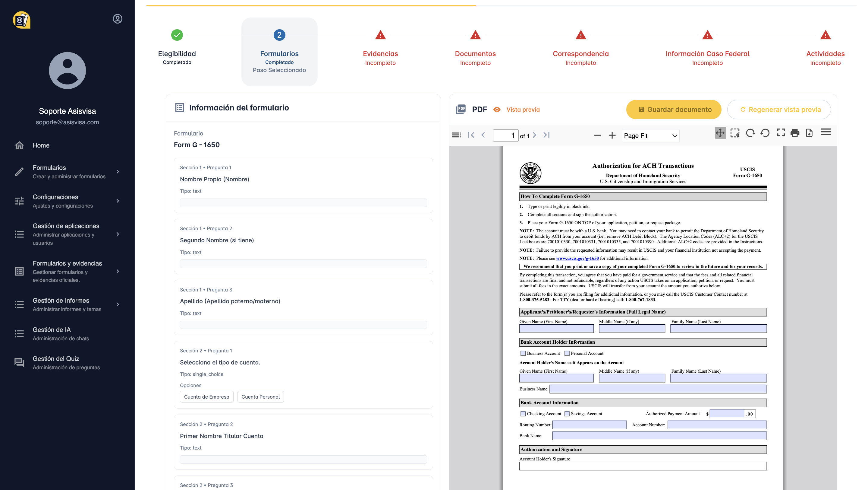Open user account icon in sidebar header

pyautogui.click(x=117, y=19)
